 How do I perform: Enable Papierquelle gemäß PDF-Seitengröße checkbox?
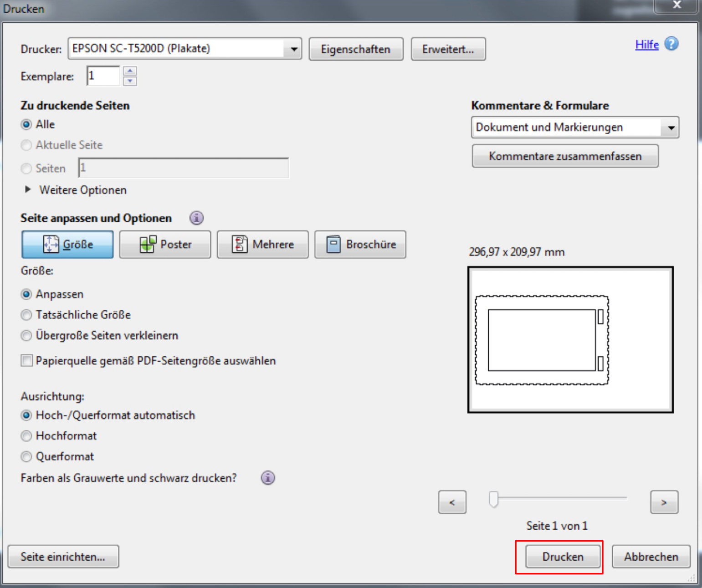(x=27, y=361)
